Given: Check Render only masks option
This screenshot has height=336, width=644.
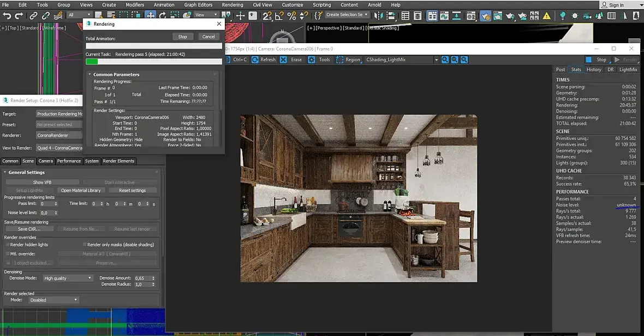Looking at the screenshot, I should tap(85, 245).
